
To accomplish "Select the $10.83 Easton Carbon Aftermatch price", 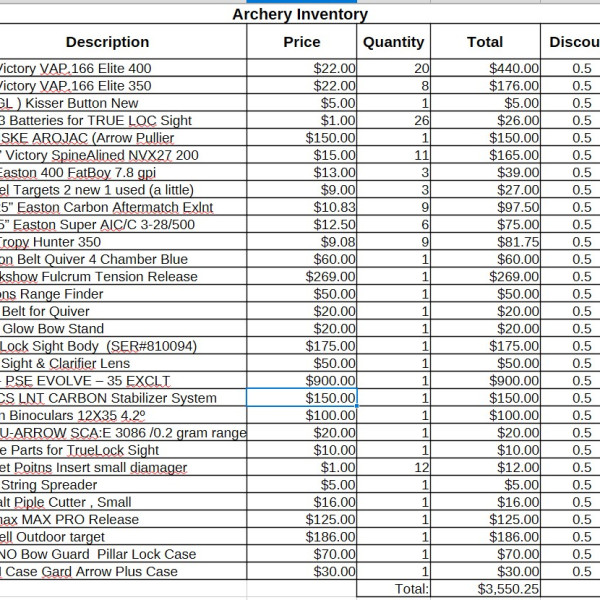I will pos(302,207).
